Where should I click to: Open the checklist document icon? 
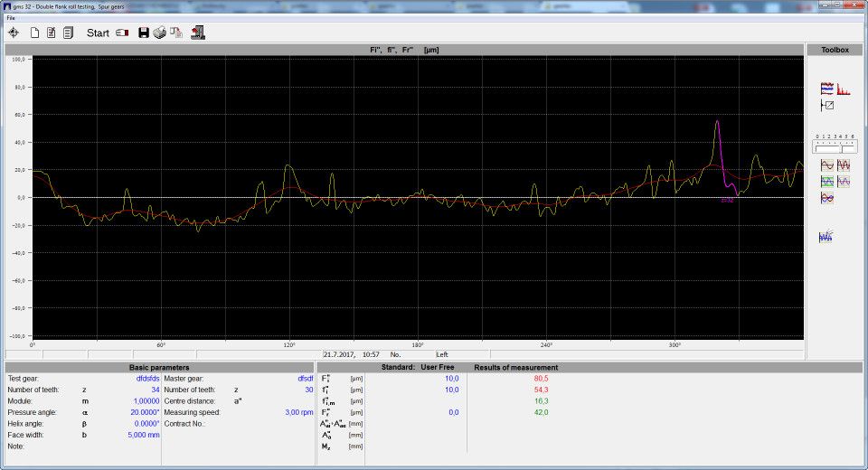52,33
